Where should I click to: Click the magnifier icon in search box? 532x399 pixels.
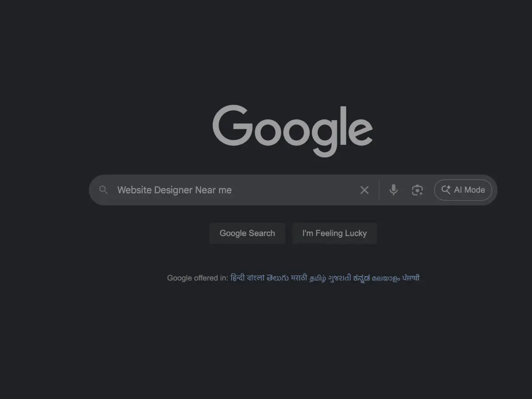[x=103, y=190]
